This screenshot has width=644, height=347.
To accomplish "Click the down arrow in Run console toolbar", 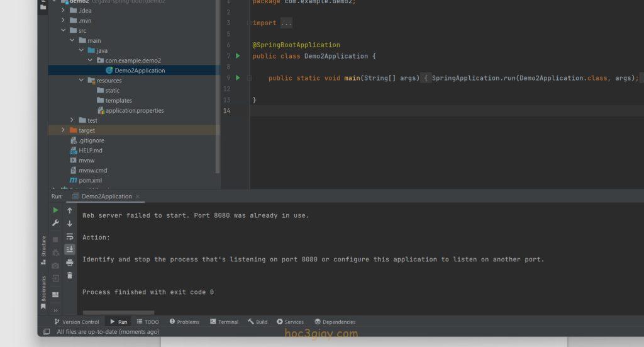I will point(70,223).
